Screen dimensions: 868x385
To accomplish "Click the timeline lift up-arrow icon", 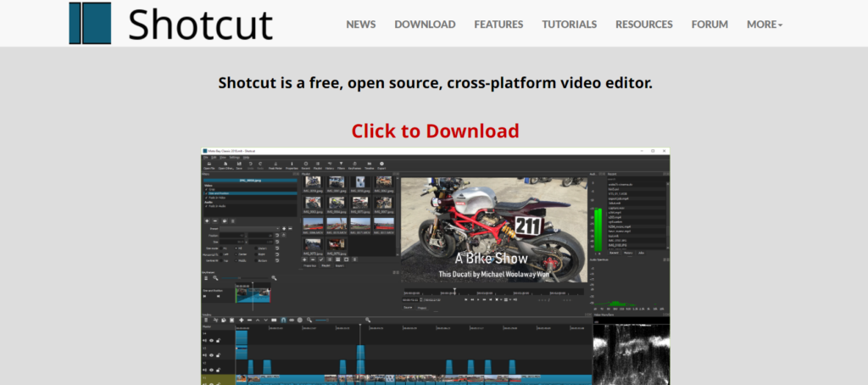I will click(x=258, y=321).
